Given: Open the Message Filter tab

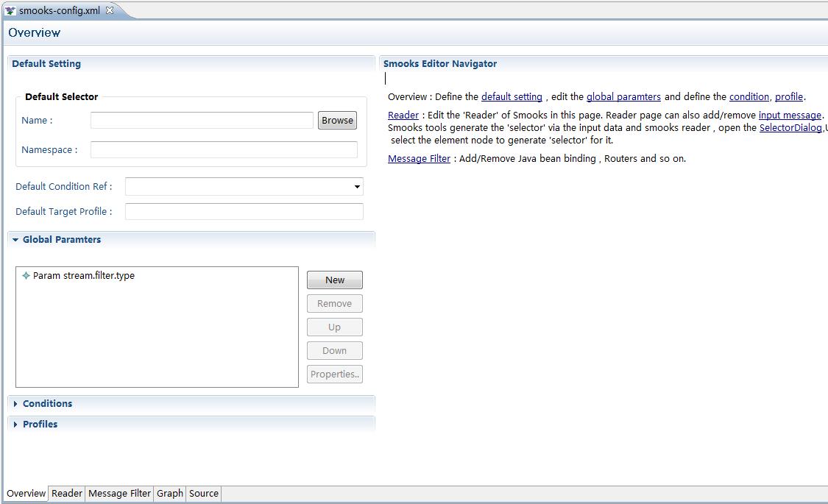Looking at the screenshot, I should (x=119, y=494).
